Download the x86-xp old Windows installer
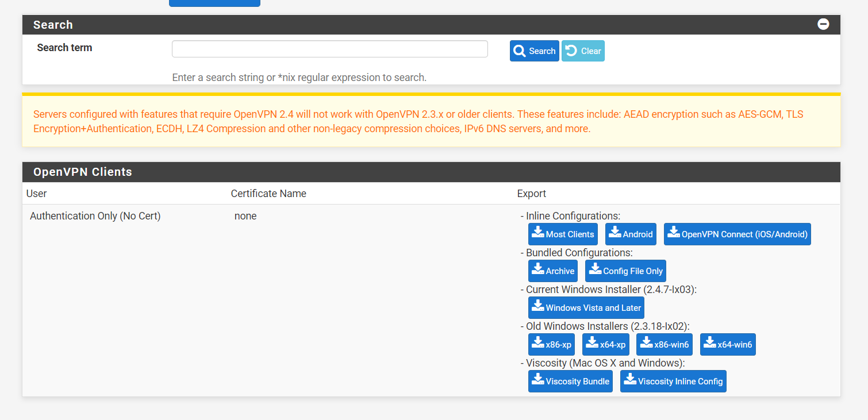Screen dimensions: 868x420 [x=551, y=344]
